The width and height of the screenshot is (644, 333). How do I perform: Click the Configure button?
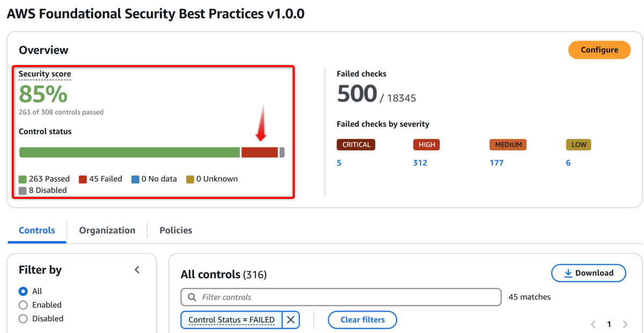(x=599, y=50)
